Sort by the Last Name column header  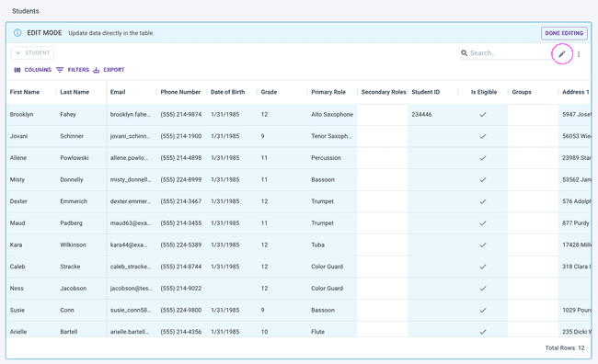coord(75,92)
